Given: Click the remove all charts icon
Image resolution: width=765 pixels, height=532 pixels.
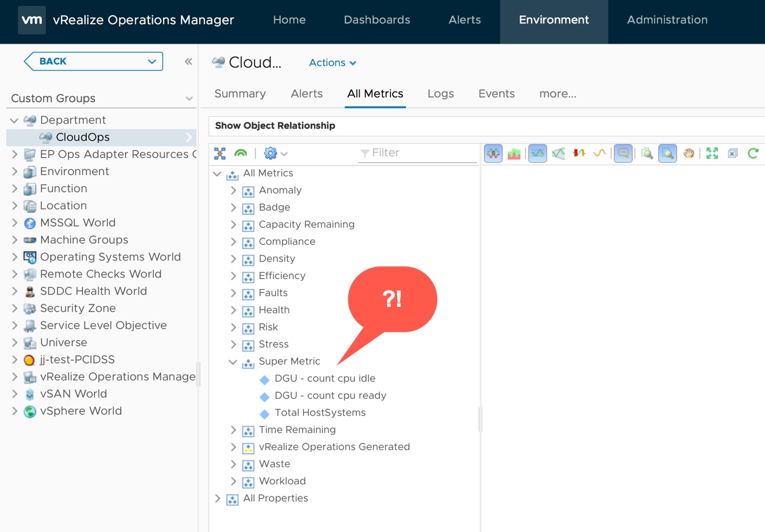Looking at the screenshot, I should point(733,153).
